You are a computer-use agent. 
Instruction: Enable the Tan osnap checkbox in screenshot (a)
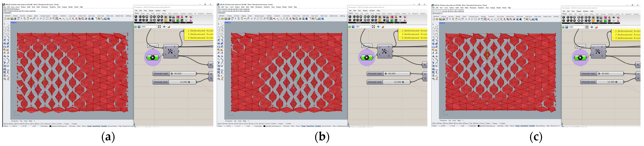pos(41,124)
